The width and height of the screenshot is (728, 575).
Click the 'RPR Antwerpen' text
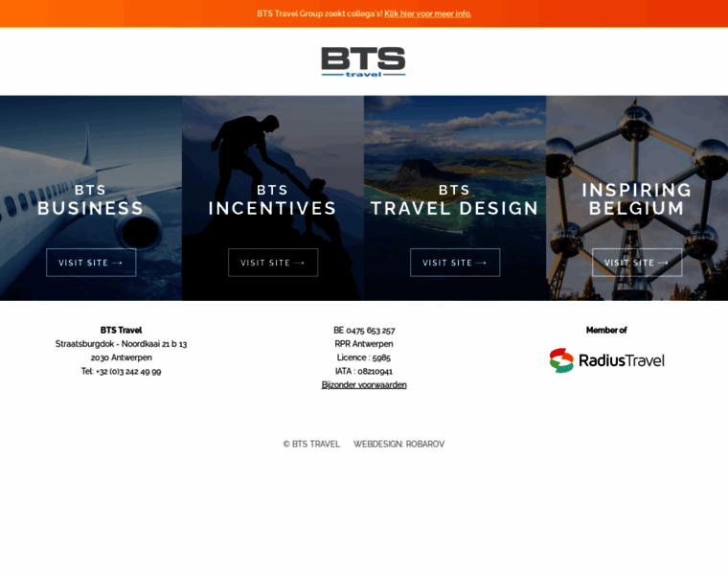tap(364, 344)
